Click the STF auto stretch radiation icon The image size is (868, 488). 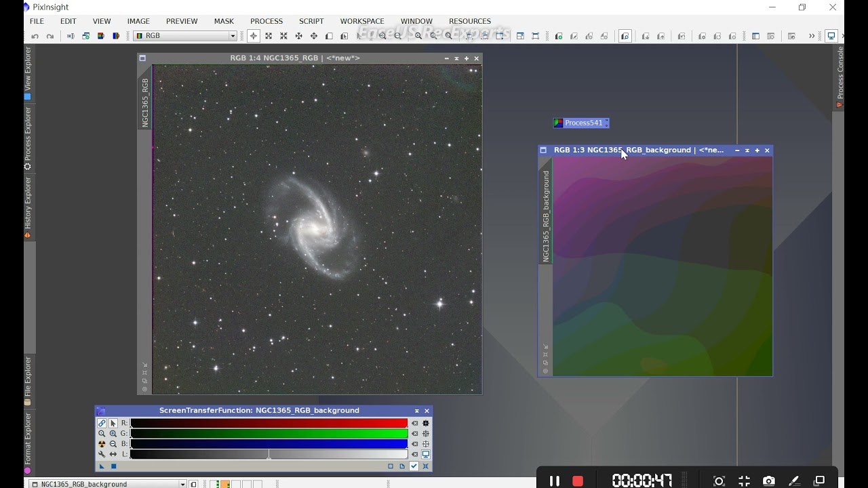102,444
